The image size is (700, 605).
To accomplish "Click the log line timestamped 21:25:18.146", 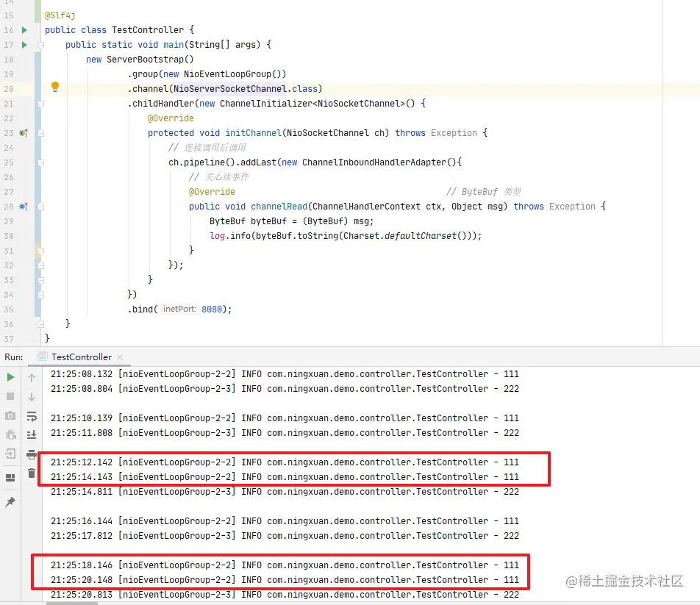I will (285, 565).
